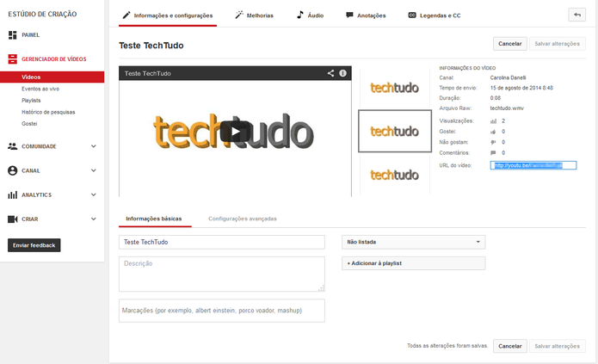Image resolution: width=598 pixels, height=364 pixels.
Task: Click the pencil icon on Informações tab
Action: [126, 15]
